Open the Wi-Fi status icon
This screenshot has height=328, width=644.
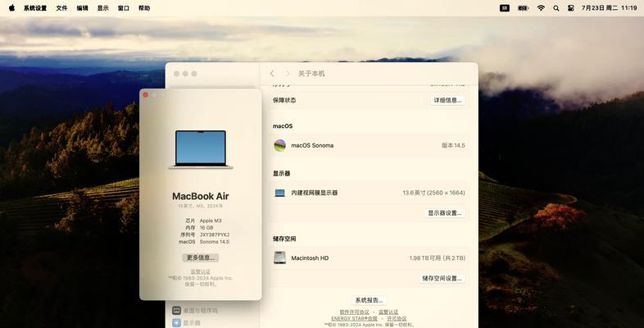pos(541,8)
